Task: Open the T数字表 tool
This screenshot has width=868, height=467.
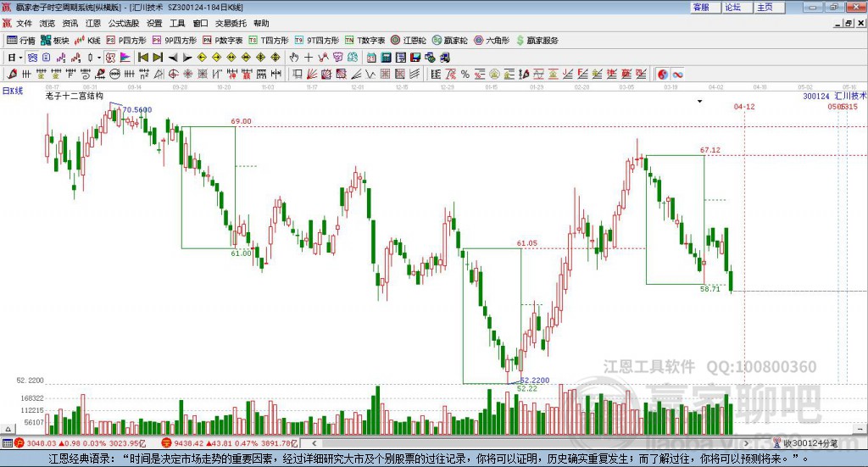Action: [x=364, y=41]
